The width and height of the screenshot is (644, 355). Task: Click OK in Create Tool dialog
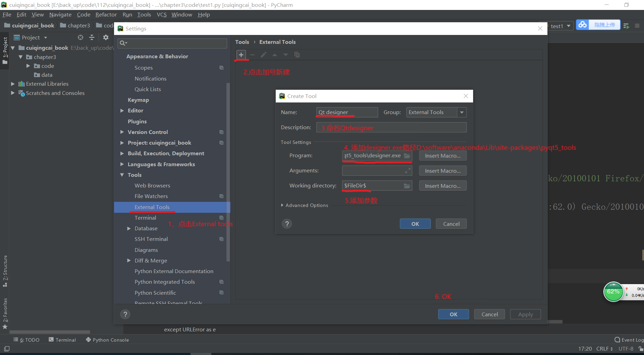click(415, 224)
